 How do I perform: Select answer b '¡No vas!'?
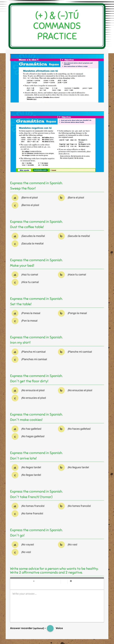pyautogui.click(x=61, y=544)
